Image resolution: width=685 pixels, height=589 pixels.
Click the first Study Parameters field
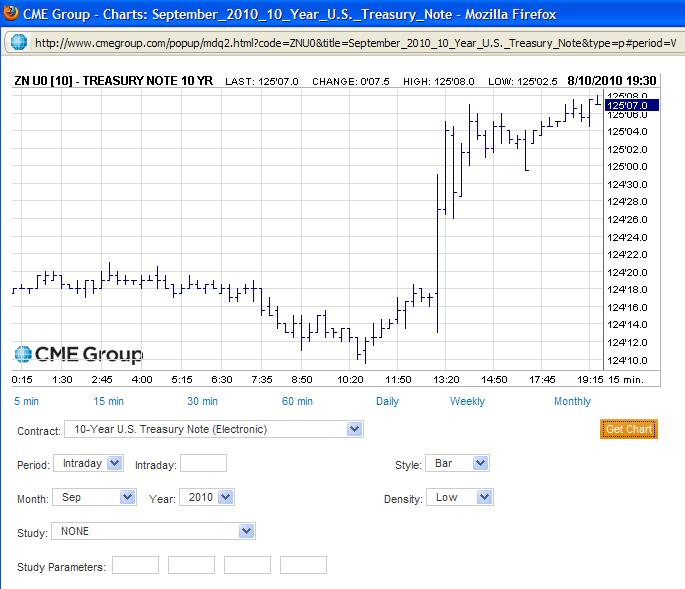(135, 565)
